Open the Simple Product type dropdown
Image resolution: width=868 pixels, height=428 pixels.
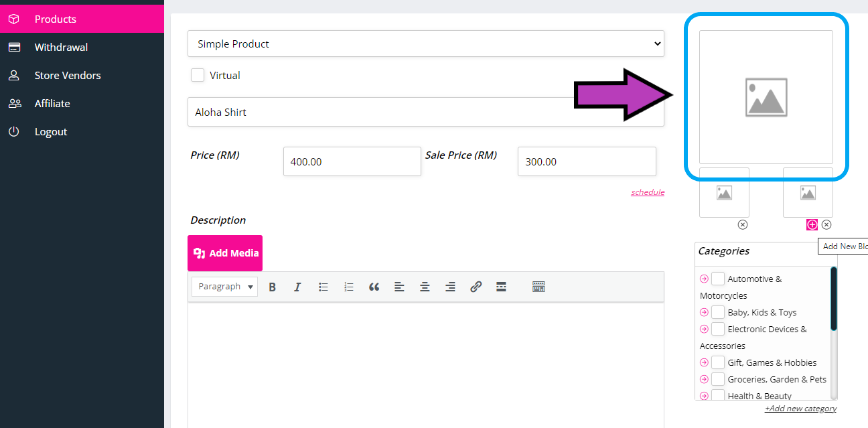coord(425,44)
